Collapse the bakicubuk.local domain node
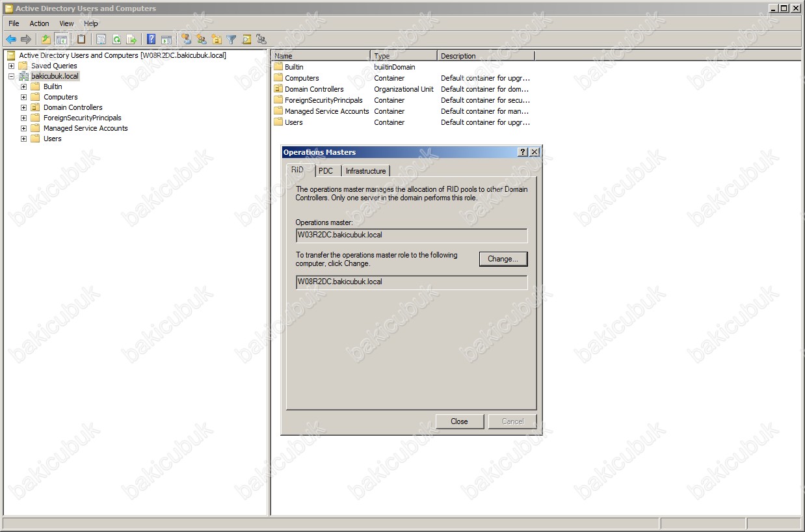Image resolution: width=805 pixels, height=532 pixels. tap(11, 76)
